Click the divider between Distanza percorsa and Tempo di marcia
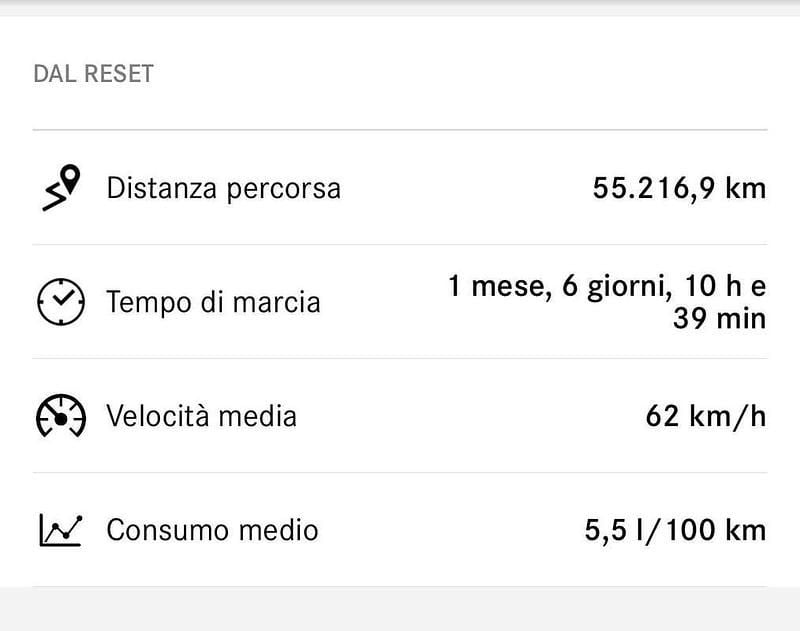800x631 pixels. [x=400, y=245]
